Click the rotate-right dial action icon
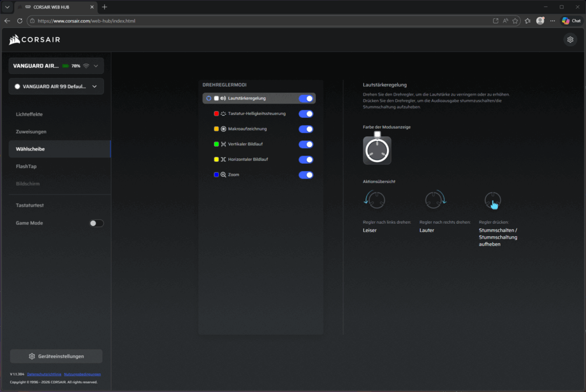The image size is (586, 392). pos(435,200)
